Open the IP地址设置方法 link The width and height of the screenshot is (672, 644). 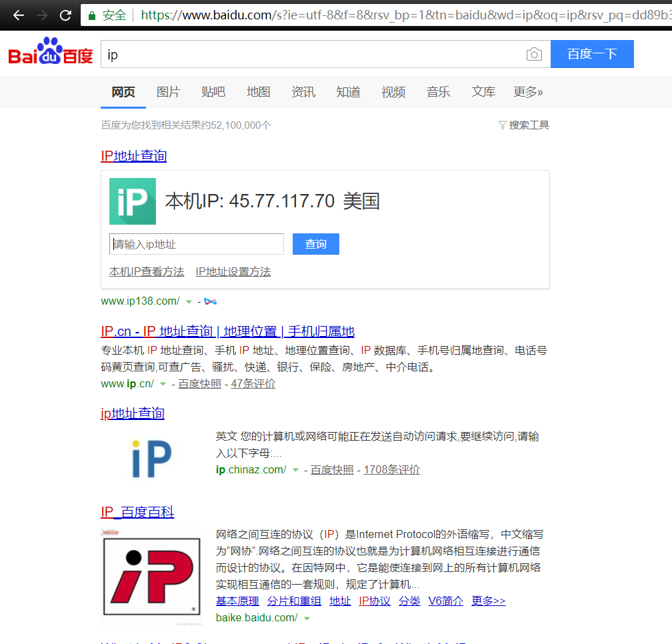[x=233, y=271]
